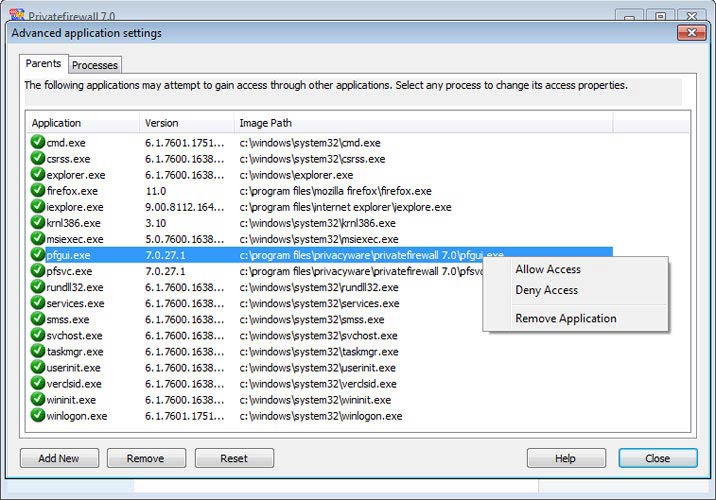Click firefox.exe version value 11.0
The image size is (716, 500).
[156, 191]
